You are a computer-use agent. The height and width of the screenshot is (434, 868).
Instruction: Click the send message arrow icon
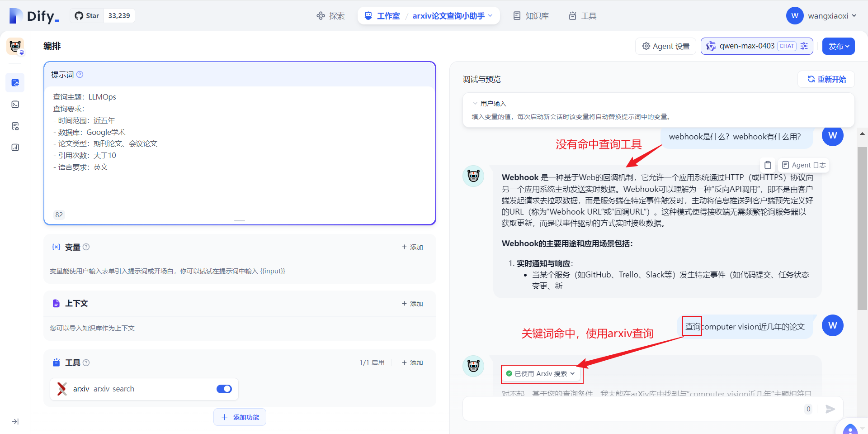[830, 409]
